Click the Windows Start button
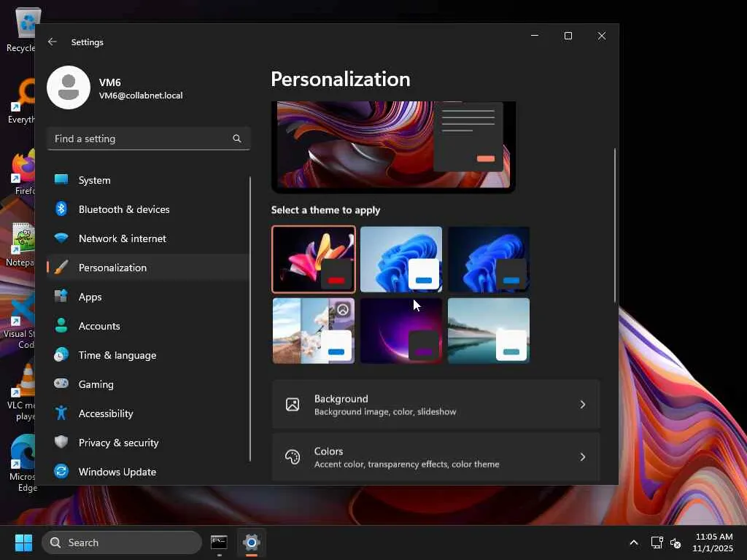The height and width of the screenshot is (560, 747). coord(23,542)
